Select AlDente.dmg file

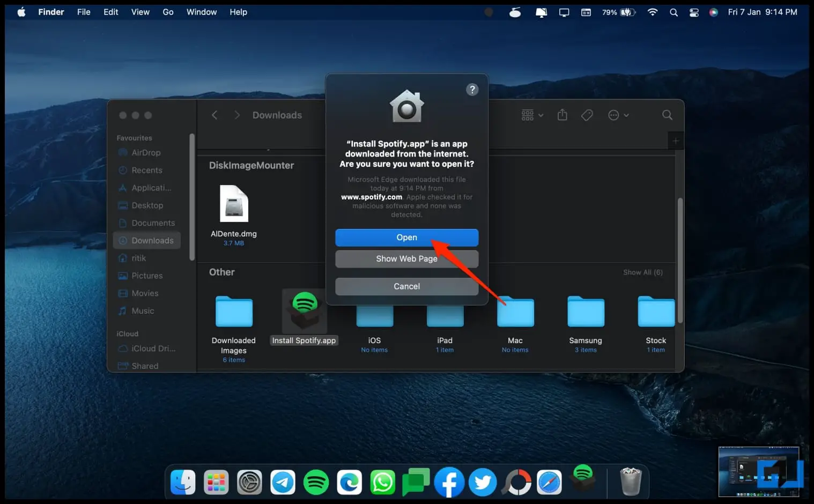234,214
